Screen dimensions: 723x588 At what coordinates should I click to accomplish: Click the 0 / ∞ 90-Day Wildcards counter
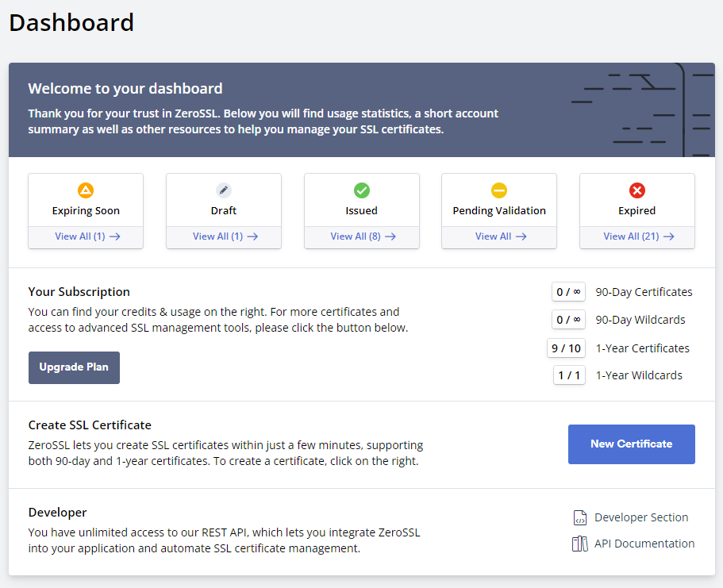tap(568, 320)
